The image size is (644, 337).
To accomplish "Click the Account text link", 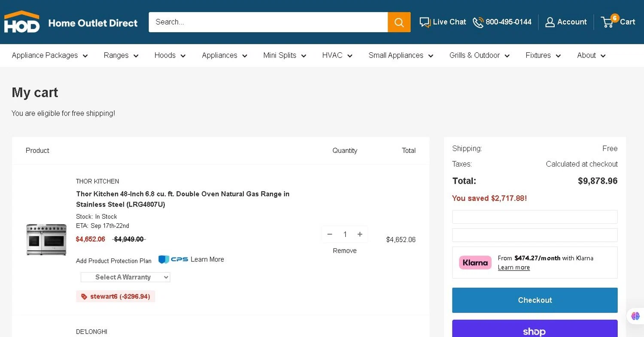I will (572, 22).
